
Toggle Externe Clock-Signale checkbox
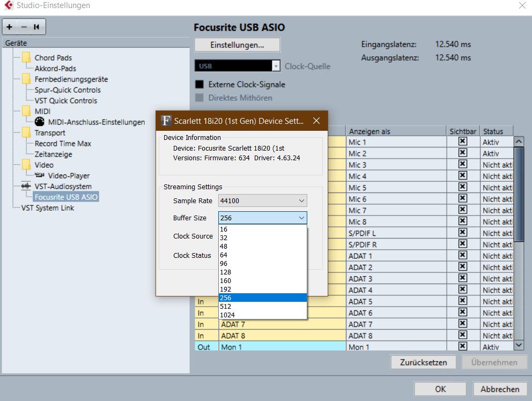[x=199, y=84]
